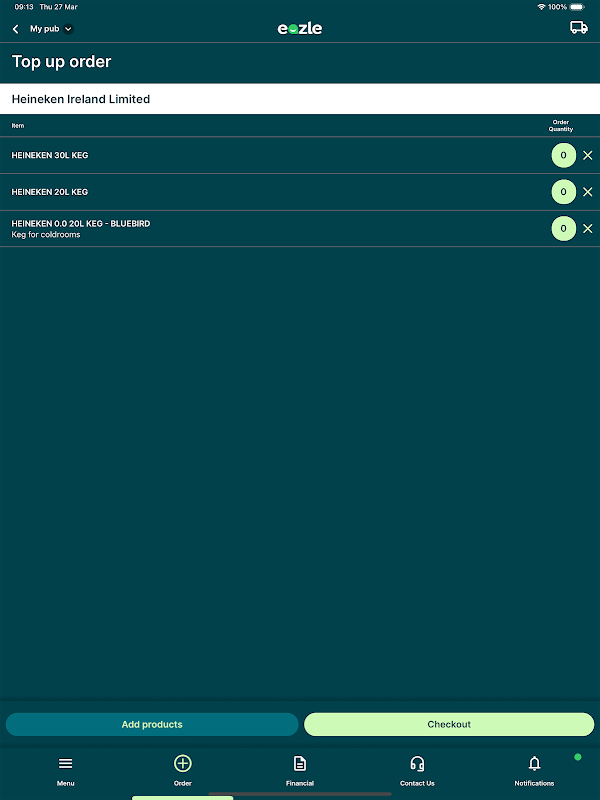
Task: Edit quantity for HEINEKEN 0.0 BLUEBIRD keg
Action: click(x=563, y=229)
